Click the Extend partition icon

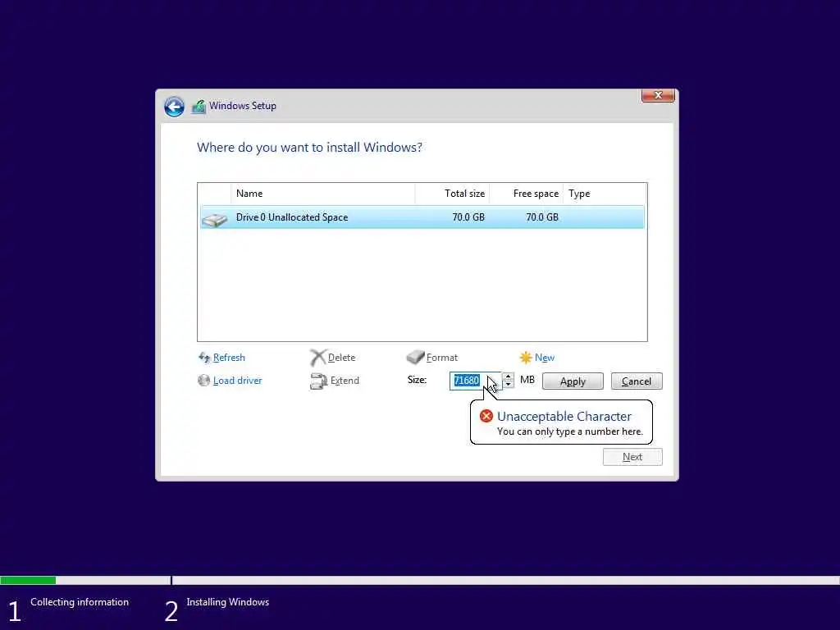(x=318, y=381)
